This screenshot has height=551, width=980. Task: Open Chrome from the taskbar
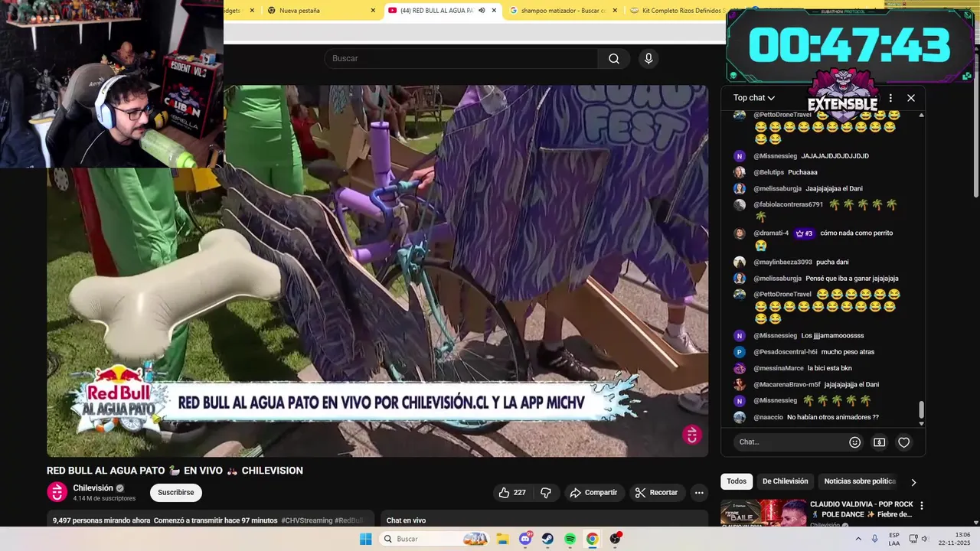pos(592,539)
